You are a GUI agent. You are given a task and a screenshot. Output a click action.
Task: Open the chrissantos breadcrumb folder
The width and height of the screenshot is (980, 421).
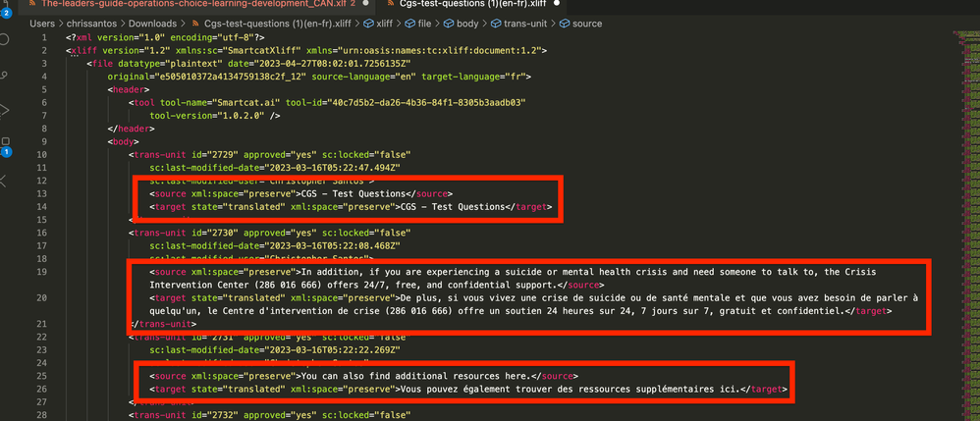(95, 23)
